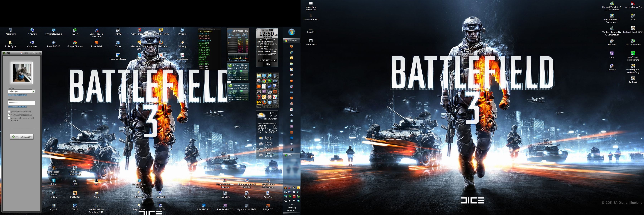Click Dropbox icon in system tray
The width and height of the screenshot is (644, 215).
point(299,201)
